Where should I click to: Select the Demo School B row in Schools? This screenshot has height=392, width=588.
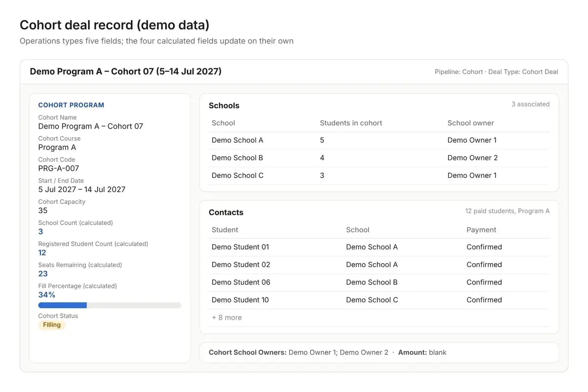[x=379, y=158]
